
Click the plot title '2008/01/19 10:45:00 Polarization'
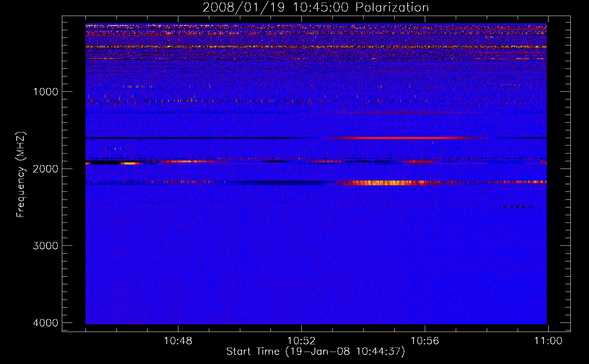click(316, 7)
